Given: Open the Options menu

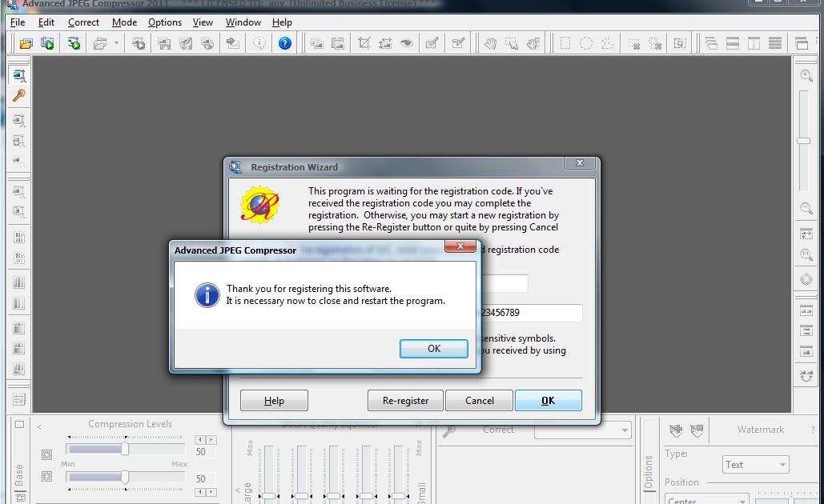Looking at the screenshot, I should click(165, 22).
